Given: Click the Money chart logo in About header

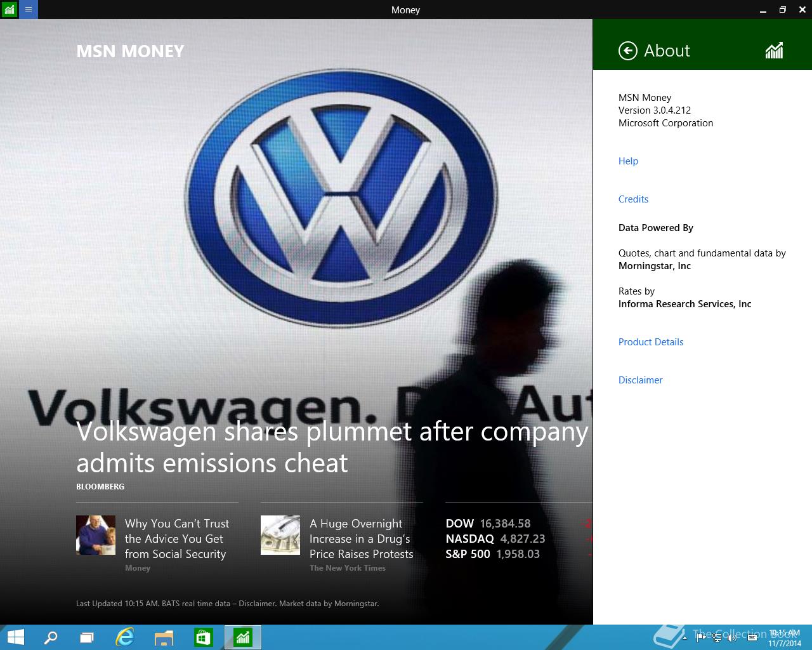Looking at the screenshot, I should [x=774, y=51].
